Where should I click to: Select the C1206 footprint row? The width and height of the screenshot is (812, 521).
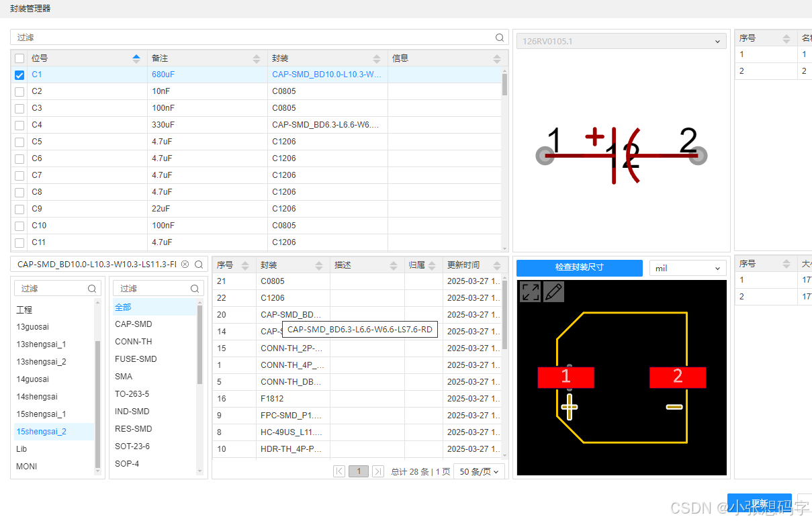357,298
